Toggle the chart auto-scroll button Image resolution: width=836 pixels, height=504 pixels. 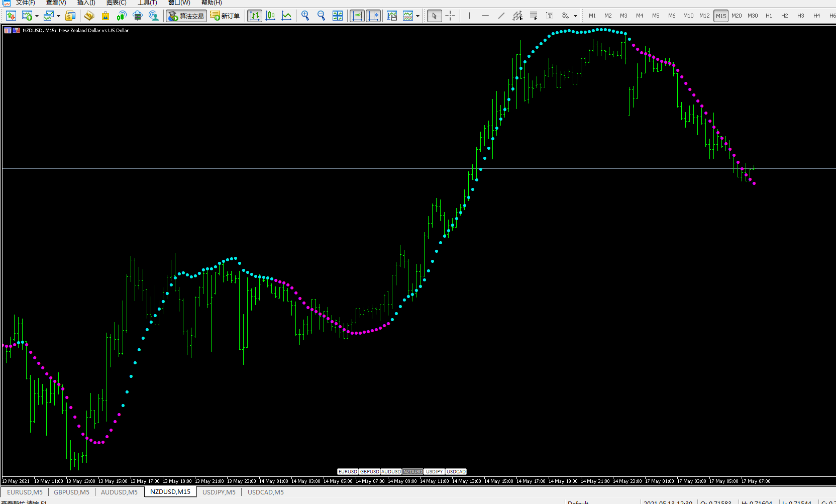tap(357, 16)
